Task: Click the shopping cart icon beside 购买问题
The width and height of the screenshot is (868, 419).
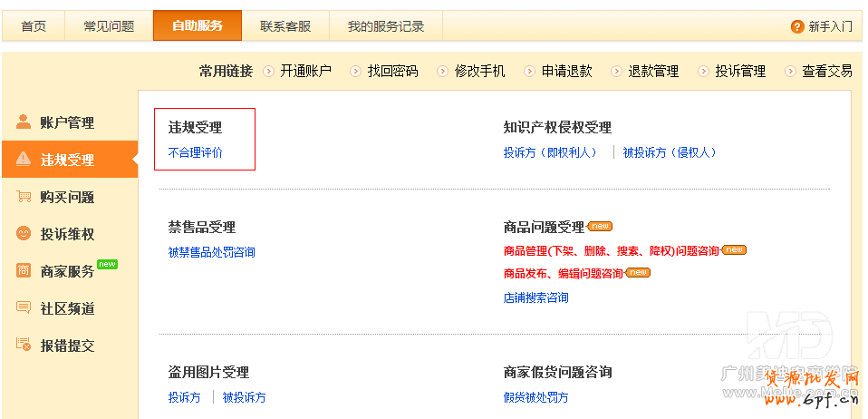Action: point(24,197)
